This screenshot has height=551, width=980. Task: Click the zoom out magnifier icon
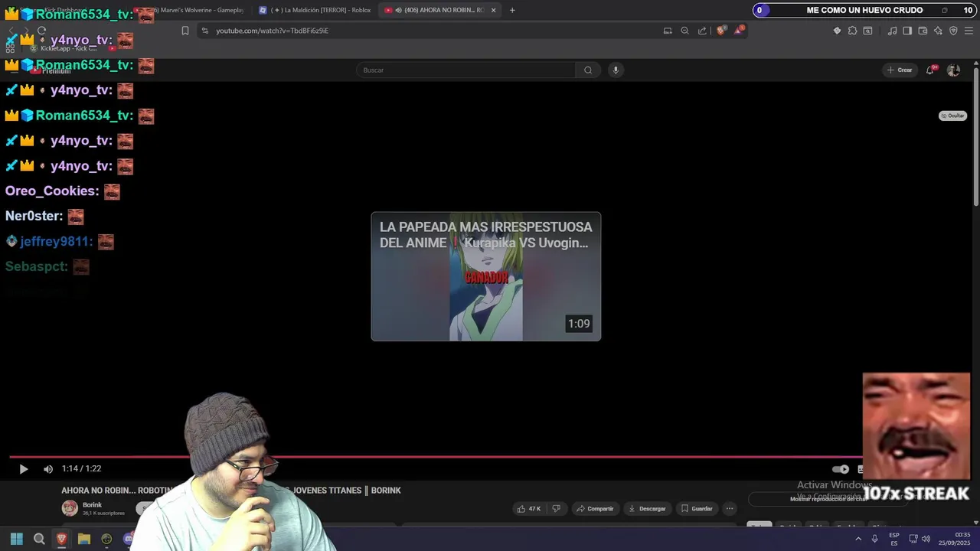685,31
